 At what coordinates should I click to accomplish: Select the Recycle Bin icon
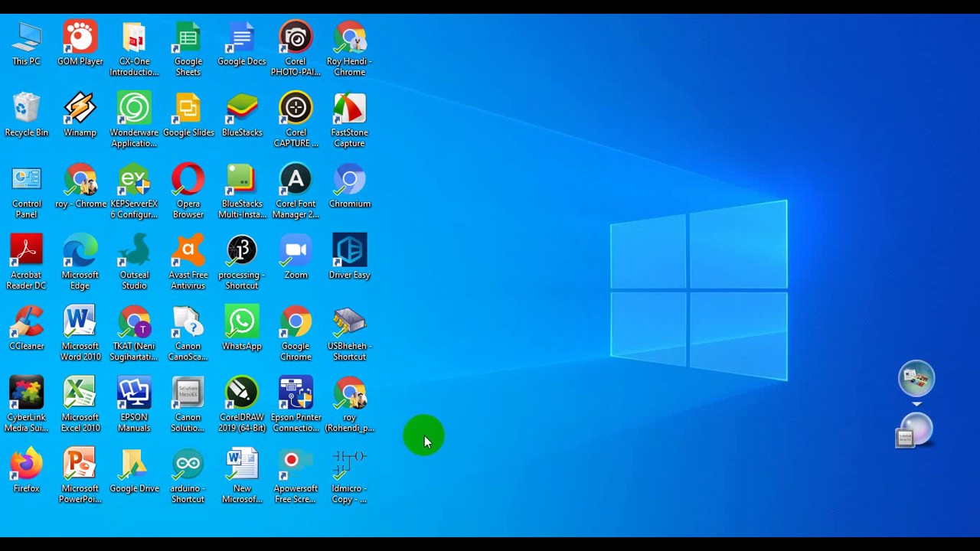pos(27,116)
